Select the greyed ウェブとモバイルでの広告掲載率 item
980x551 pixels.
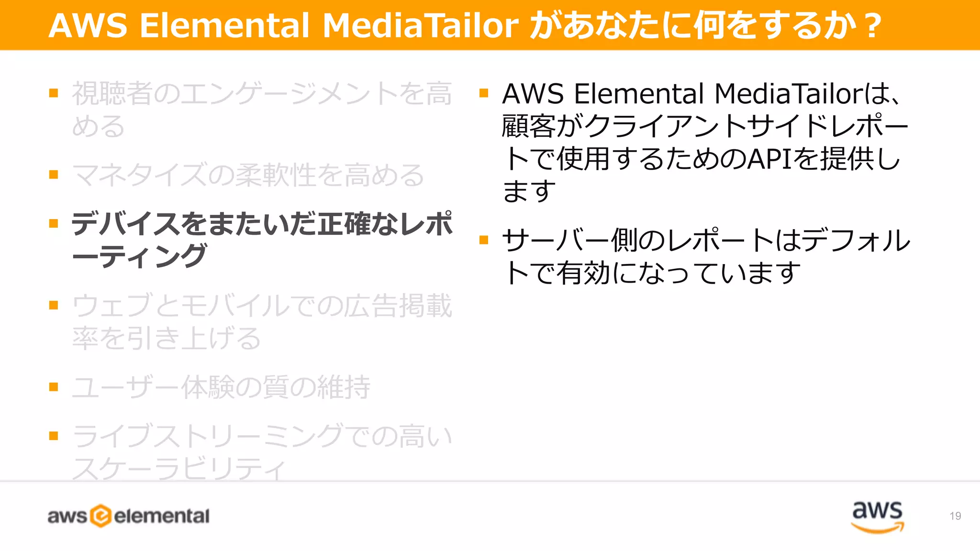click(262, 321)
